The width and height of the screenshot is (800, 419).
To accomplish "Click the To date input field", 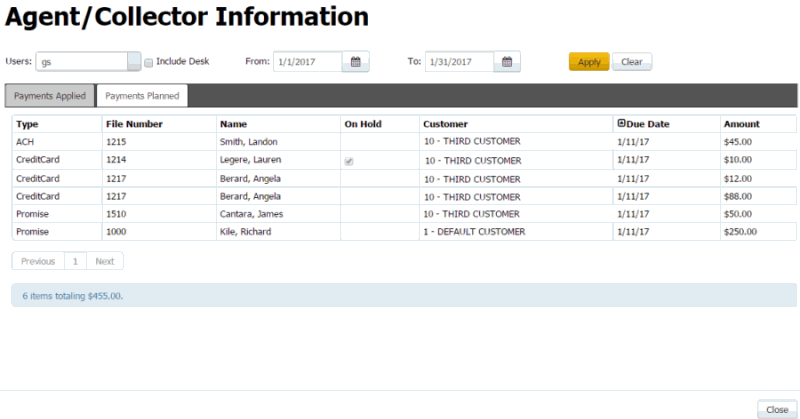I will click(x=459, y=62).
